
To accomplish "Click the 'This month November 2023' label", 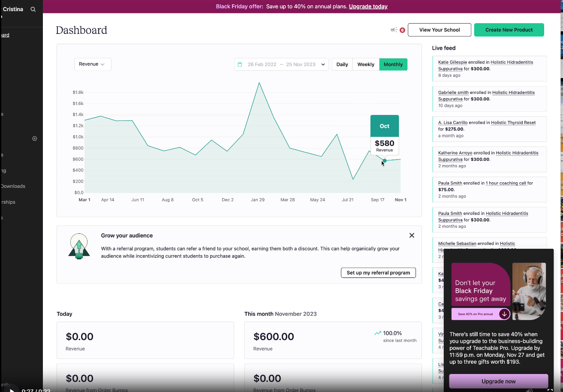I will pyautogui.click(x=280, y=314).
